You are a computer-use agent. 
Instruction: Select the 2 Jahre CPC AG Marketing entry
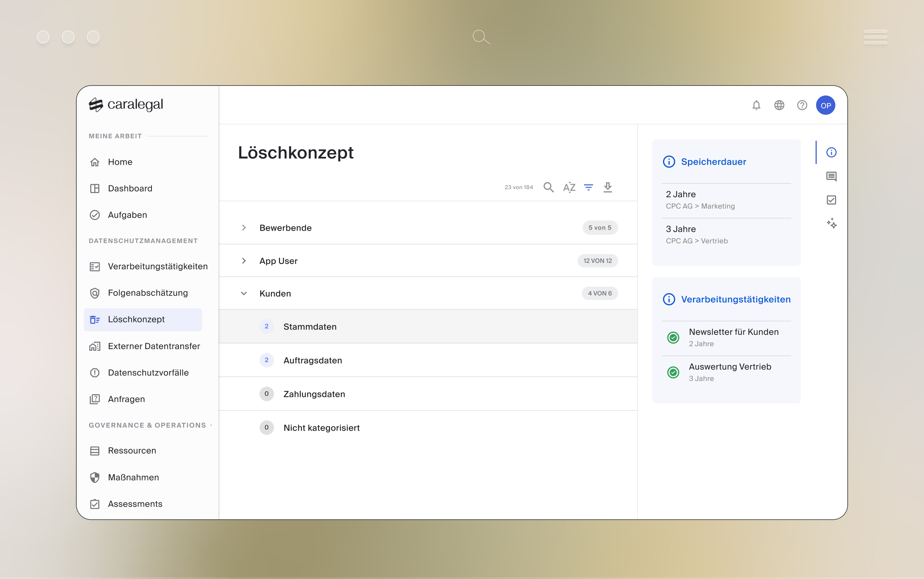tap(726, 200)
